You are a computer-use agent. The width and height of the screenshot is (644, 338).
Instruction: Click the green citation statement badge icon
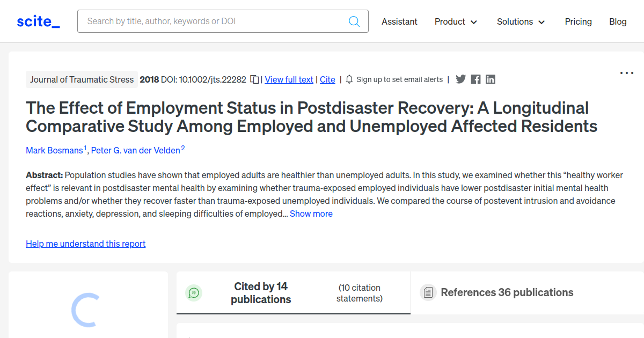tap(194, 293)
